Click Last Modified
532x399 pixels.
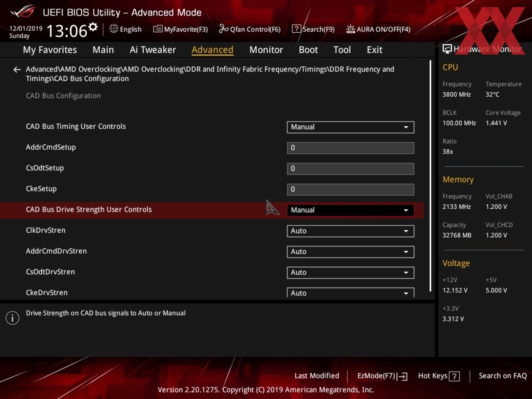tap(317, 376)
